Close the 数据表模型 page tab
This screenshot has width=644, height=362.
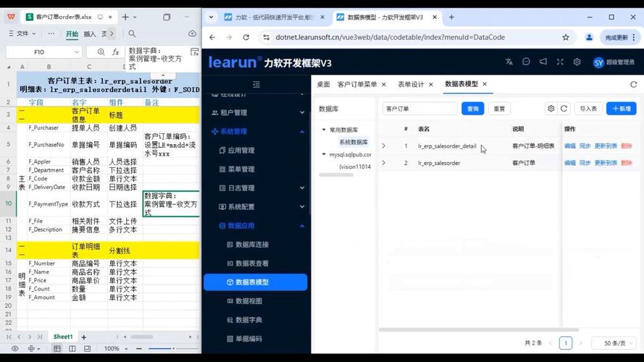pos(485,84)
